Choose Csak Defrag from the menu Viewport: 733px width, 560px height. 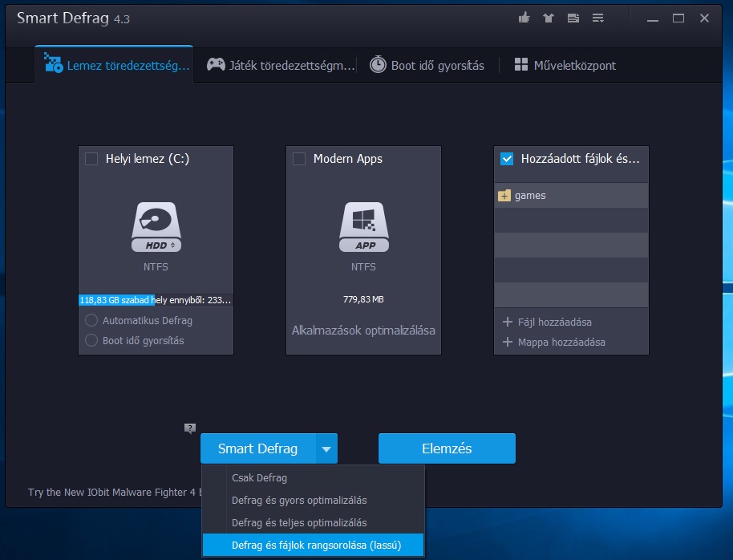coord(314,477)
